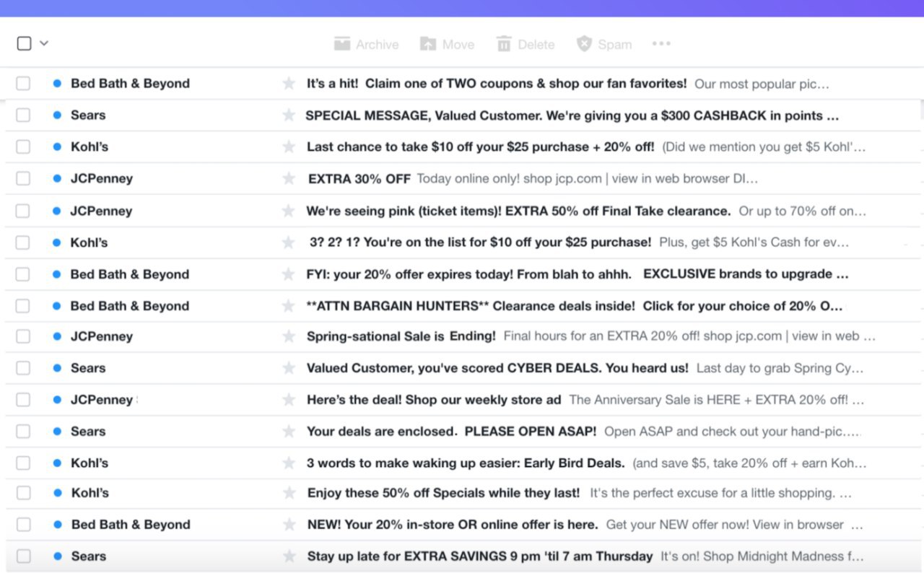Tick checkbox for 'Enjoy these 50% off Specials'
The height and width of the screenshot is (573, 924).
click(x=24, y=493)
